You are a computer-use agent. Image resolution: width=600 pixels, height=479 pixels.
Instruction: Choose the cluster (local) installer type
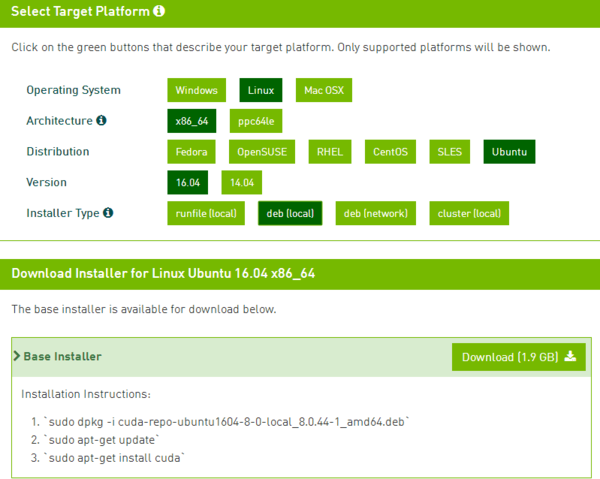click(x=469, y=213)
